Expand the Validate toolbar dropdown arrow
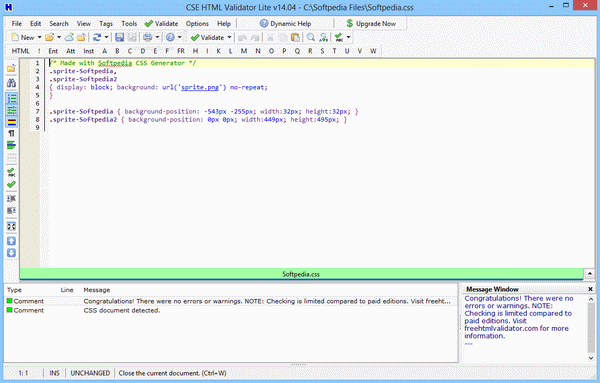The height and width of the screenshot is (383, 600). (229, 37)
